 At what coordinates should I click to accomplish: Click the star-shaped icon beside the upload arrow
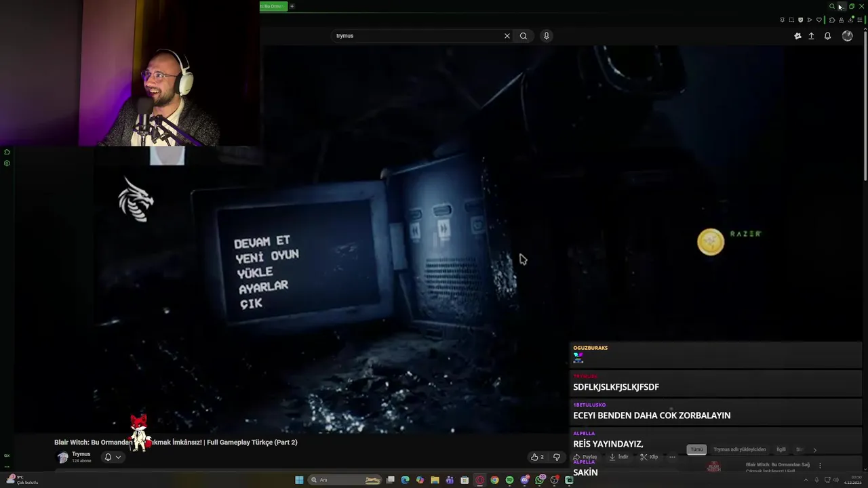pos(797,36)
